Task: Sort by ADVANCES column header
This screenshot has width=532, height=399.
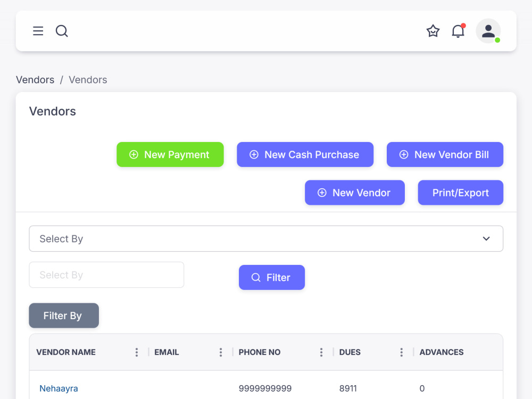Action: pos(442,352)
